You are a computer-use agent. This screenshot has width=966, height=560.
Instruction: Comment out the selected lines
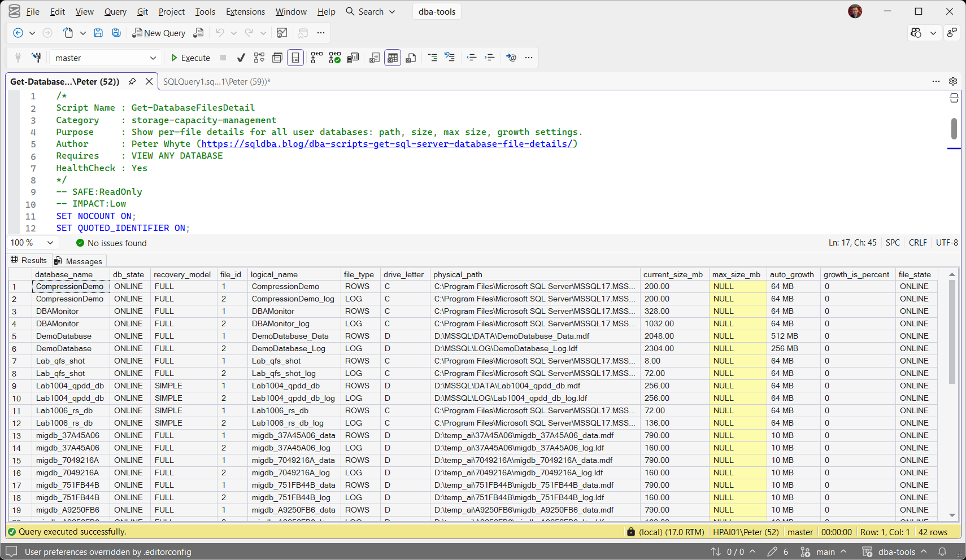(x=432, y=58)
